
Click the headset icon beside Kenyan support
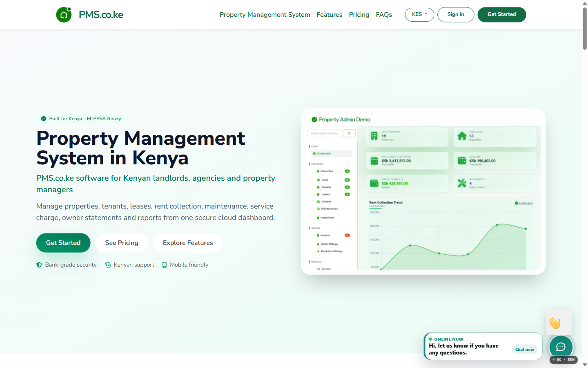click(x=108, y=265)
